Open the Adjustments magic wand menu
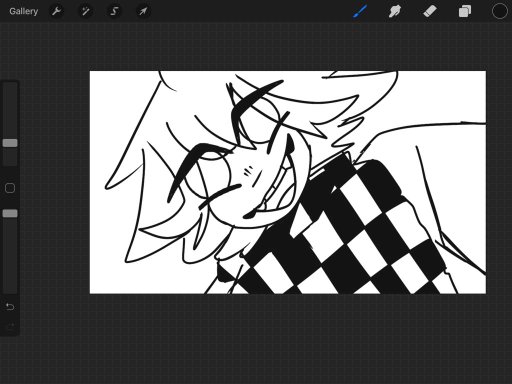Image resolution: width=512 pixels, height=384 pixels. pyautogui.click(x=85, y=11)
